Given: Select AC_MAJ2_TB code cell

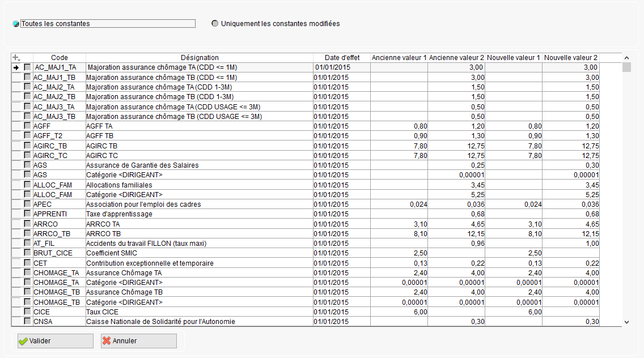Looking at the screenshot, I should (59, 96).
